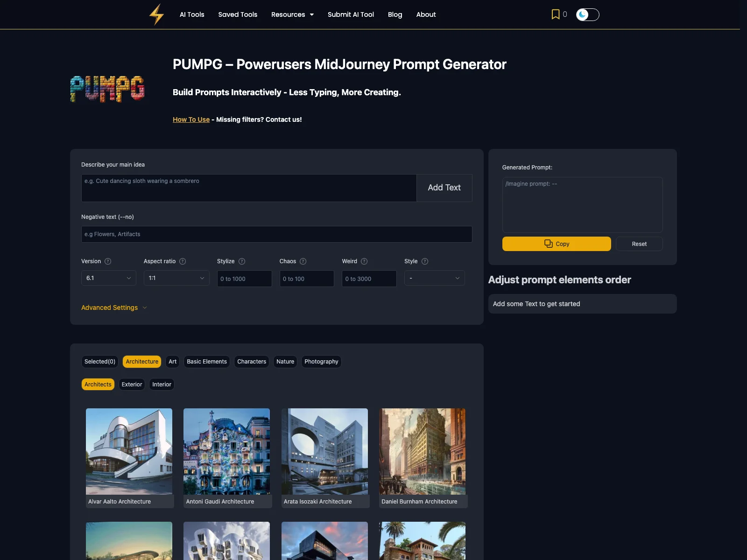Click the How To Use link
The image size is (747, 560).
point(191,119)
